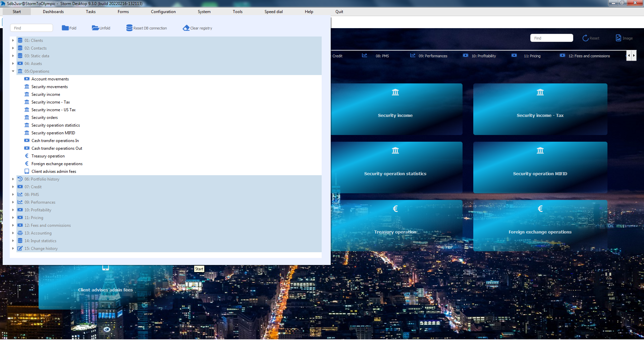Click the money icon before 10: Profitability tab

466,56
